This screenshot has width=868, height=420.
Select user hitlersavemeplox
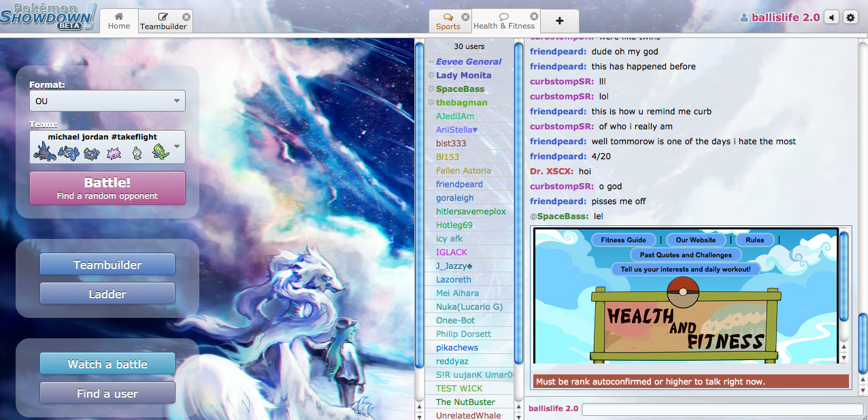469,212
